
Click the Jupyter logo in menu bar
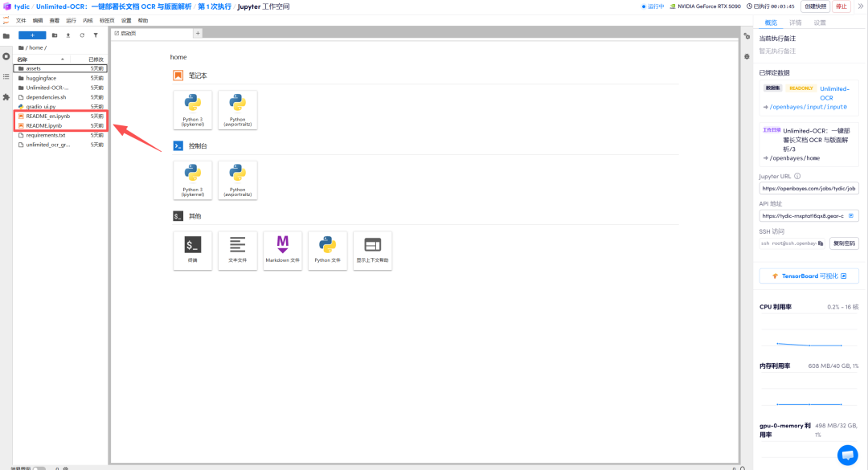point(6,20)
